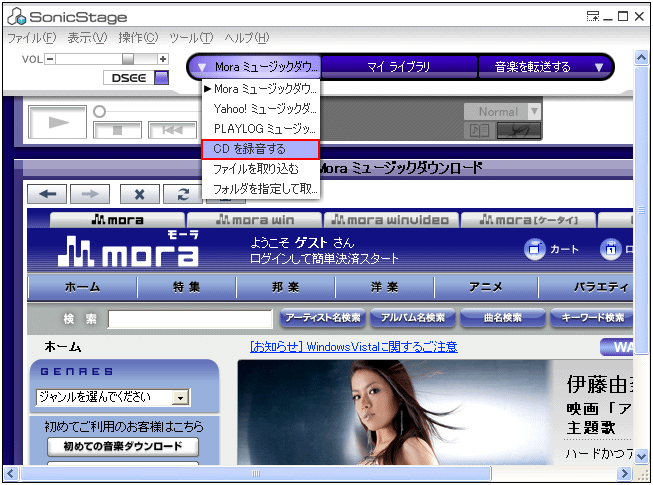Click the mora logo

click(128, 250)
